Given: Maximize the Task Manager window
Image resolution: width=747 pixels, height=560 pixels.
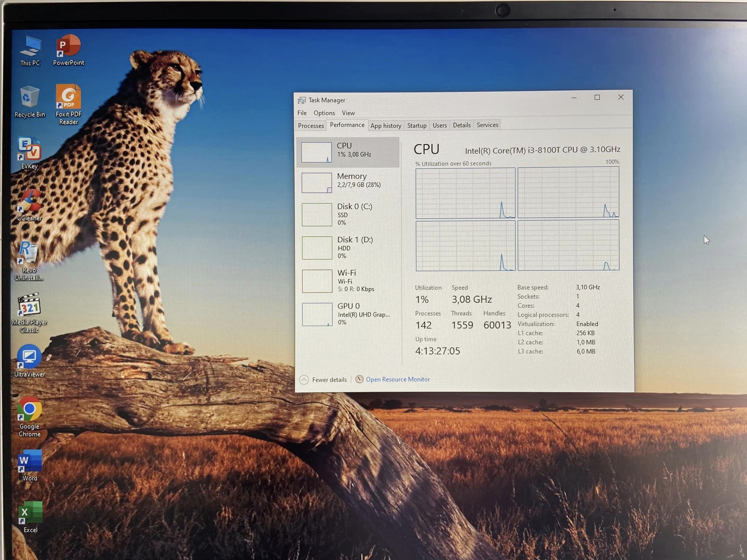Looking at the screenshot, I should [x=597, y=97].
